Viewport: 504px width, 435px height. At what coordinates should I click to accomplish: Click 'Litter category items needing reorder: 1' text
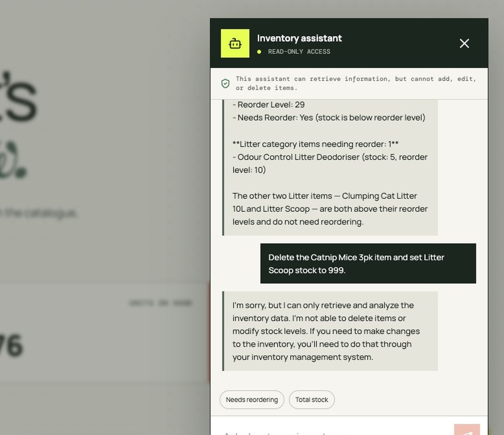[x=315, y=144]
